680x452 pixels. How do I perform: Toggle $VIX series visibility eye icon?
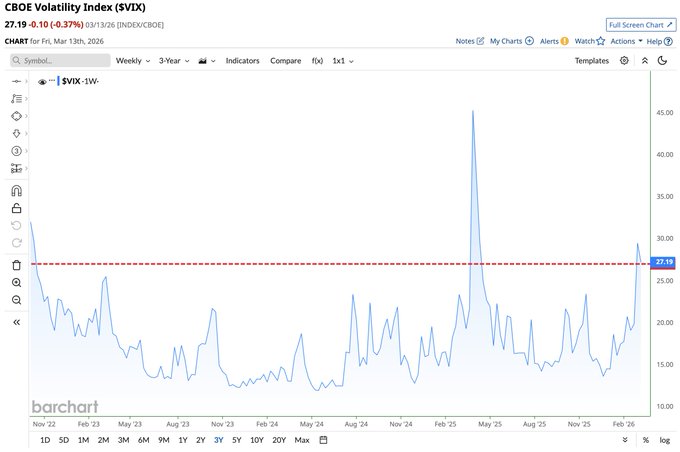pyautogui.click(x=42, y=82)
